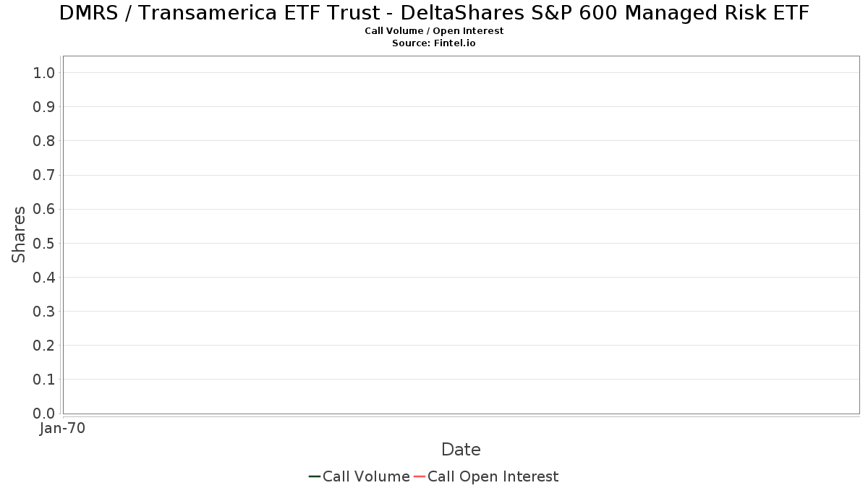The width and height of the screenshot is (868, 488).
Task: Click the Date x-axis label
Action: click(461, 450)
